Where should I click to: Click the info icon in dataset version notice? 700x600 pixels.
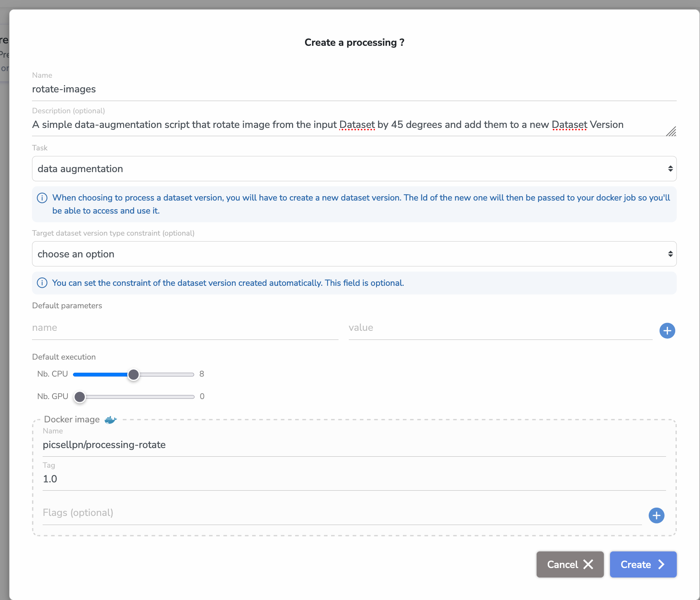pyautogui.click(x=42, y=198)
